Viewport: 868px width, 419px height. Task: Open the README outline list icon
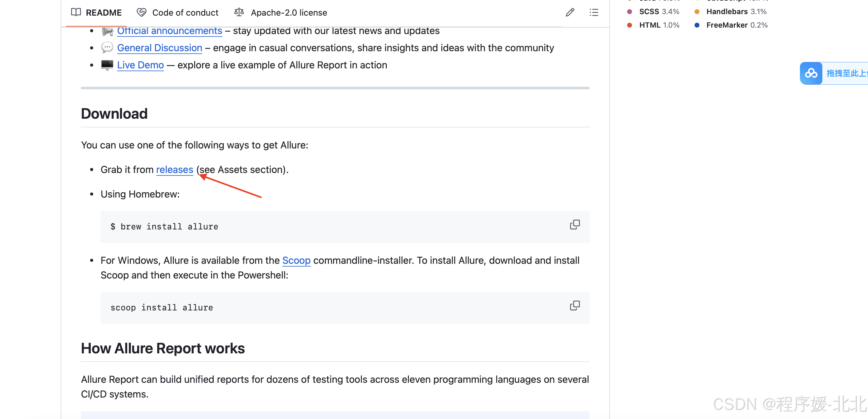coord(594,13)
